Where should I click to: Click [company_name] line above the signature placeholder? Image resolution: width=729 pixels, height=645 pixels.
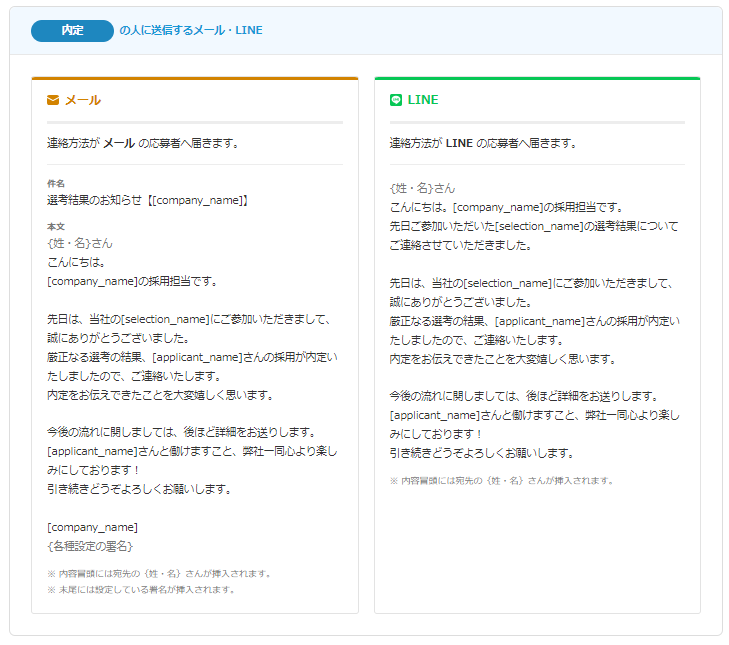click(92, 527)
